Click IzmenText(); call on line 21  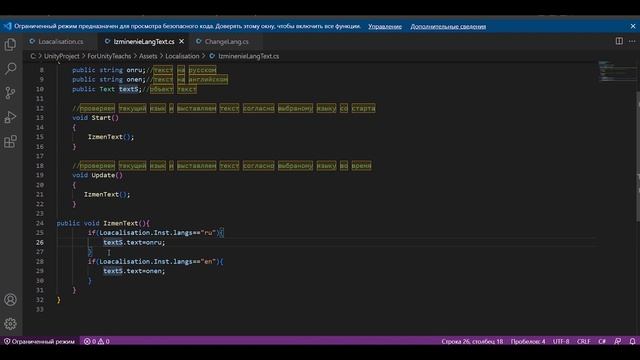pos(107,194)
